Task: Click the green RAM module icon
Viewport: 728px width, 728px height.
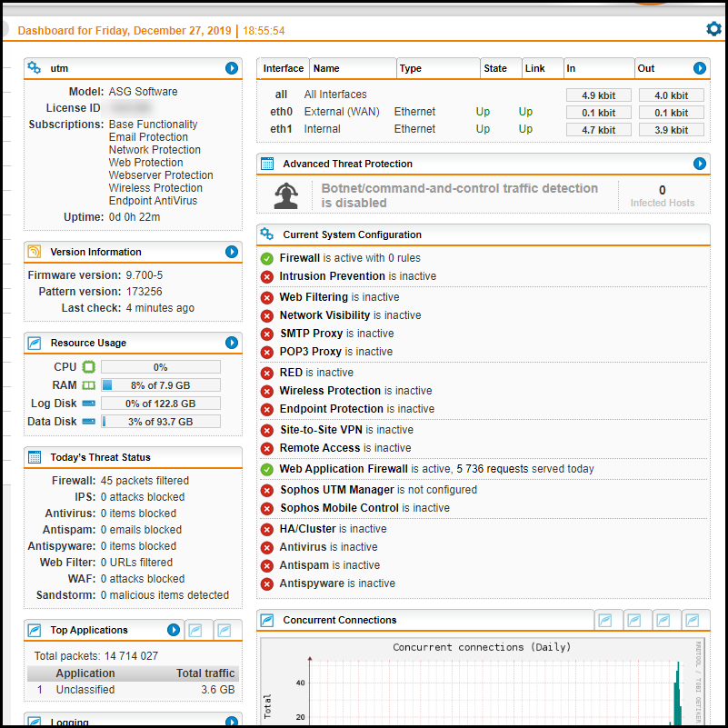Action: [89, 385]
